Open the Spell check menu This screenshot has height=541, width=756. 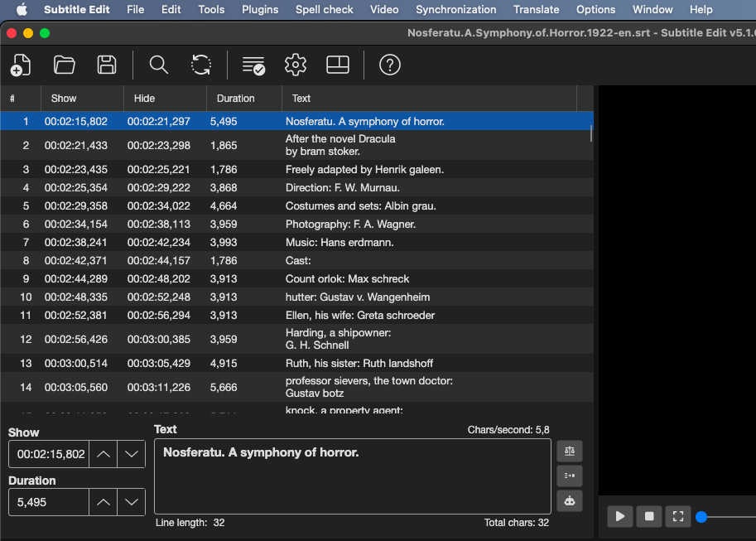tap(324, 10)
